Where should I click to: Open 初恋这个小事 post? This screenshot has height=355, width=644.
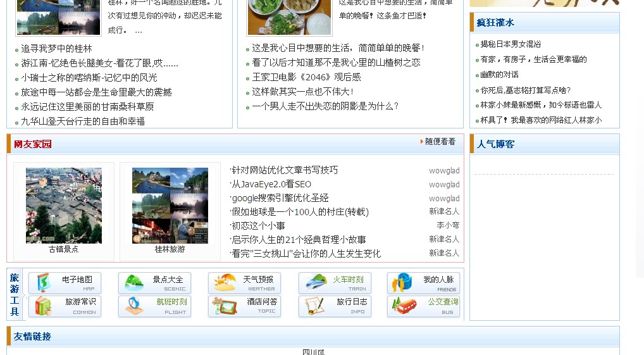click(x=258, y=225)
